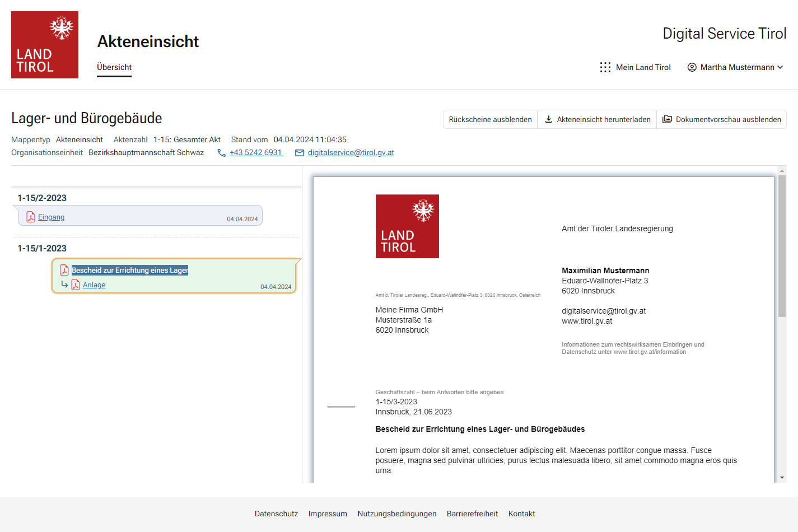Hide the document preview panel
This screenshot has height=532, width=798.
721,119
